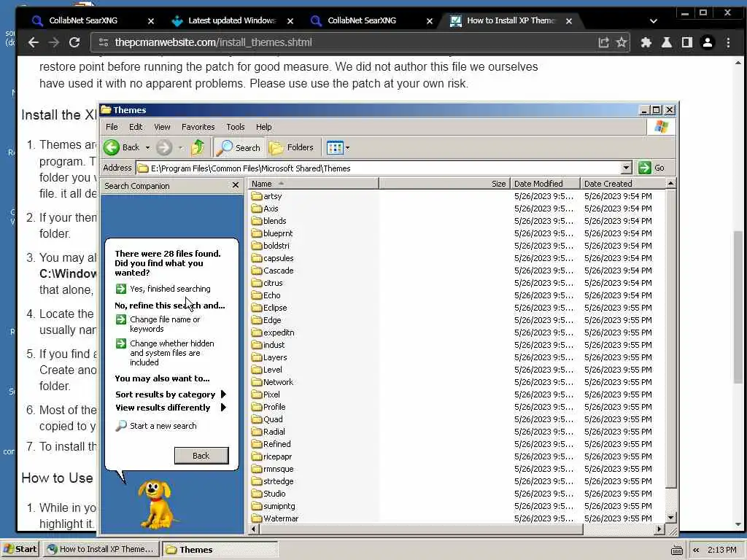Open the Start menu
Screen dimensions: 747x560
click(20, 549)
